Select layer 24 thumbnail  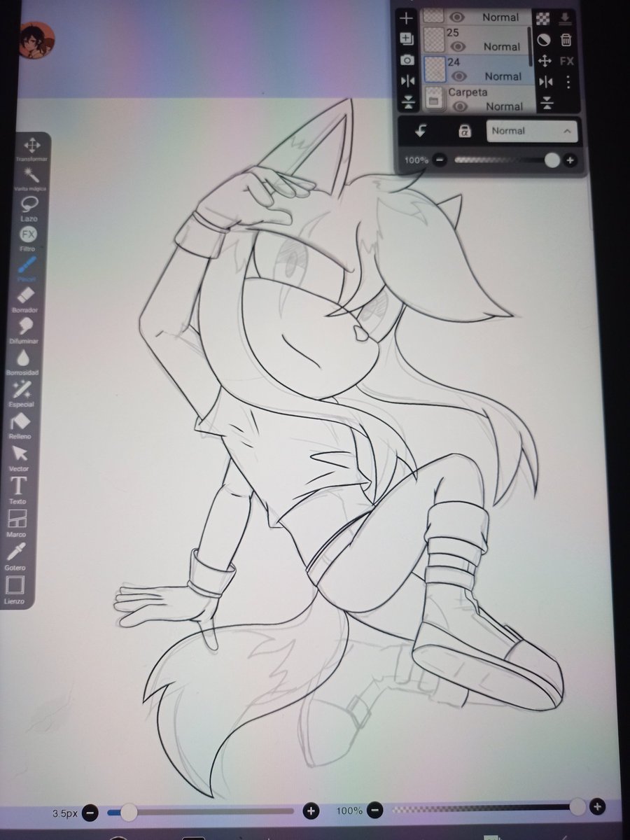tap(435, 70)
